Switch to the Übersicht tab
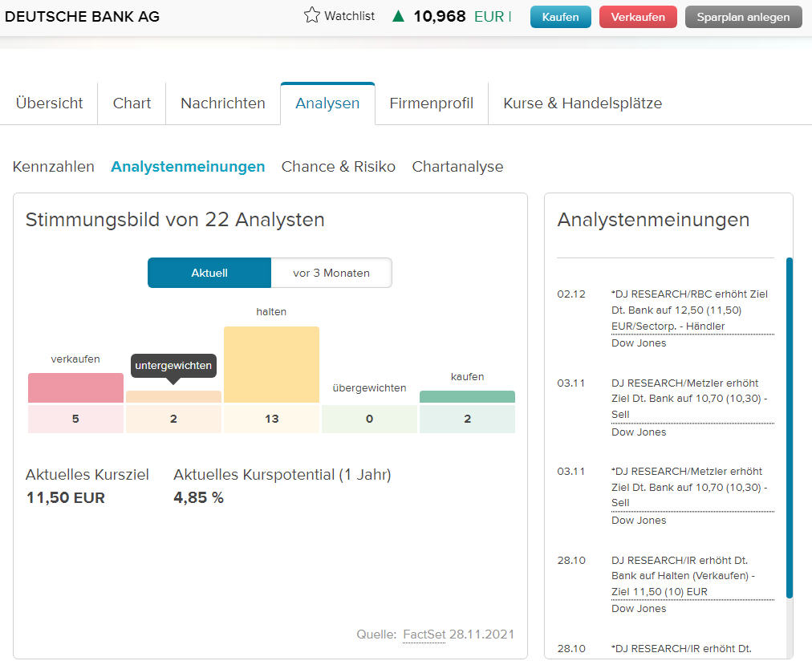The height and width of the screenshot is (669, 812). [49, 103]
